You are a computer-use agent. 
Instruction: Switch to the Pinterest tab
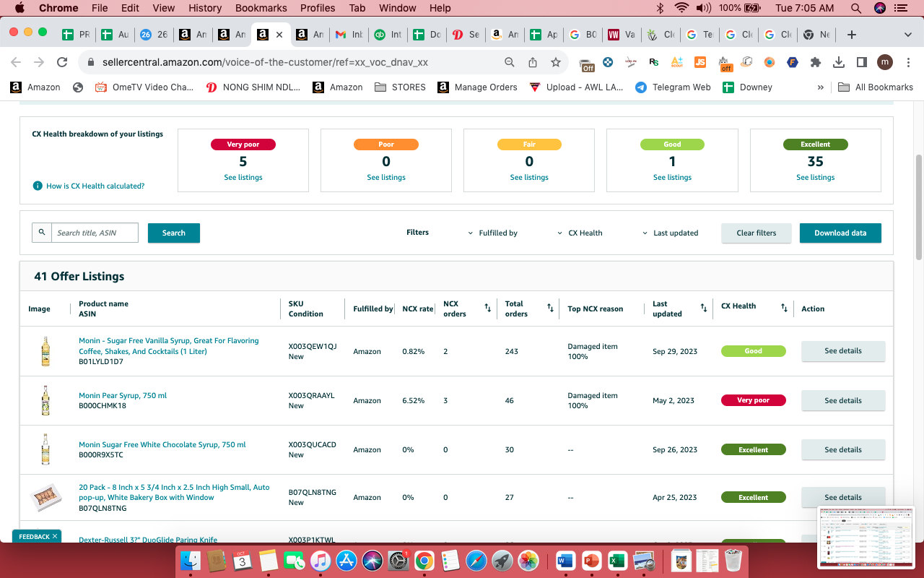tap(466, 35)
